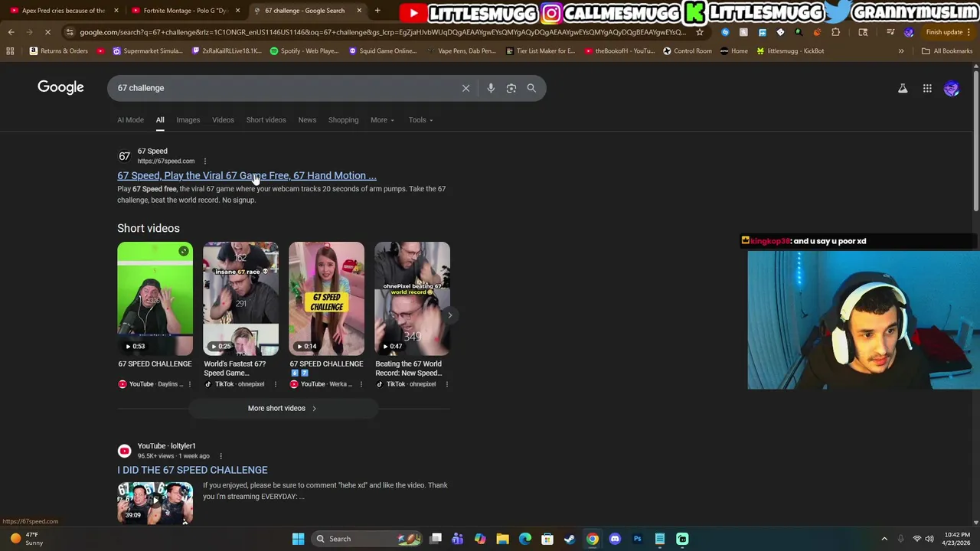Switch to the Shopping tab
Viewport: 980px width, 551px height.
tap(343, 120)
